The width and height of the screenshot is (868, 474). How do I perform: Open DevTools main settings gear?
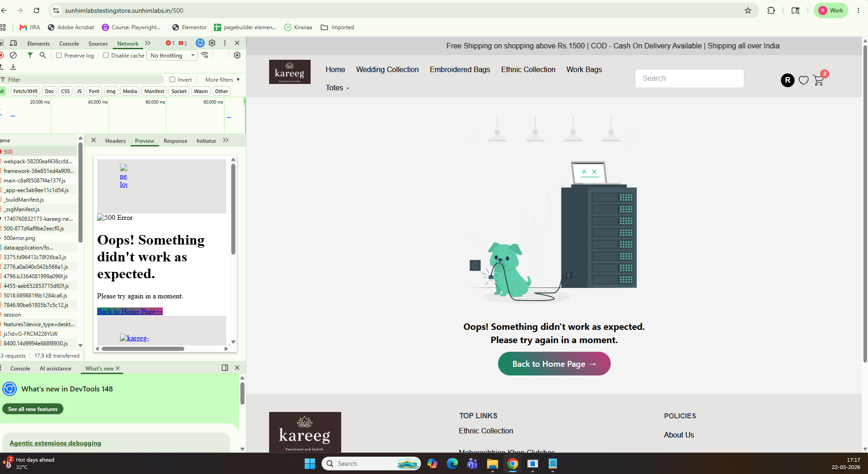[212, 43]
